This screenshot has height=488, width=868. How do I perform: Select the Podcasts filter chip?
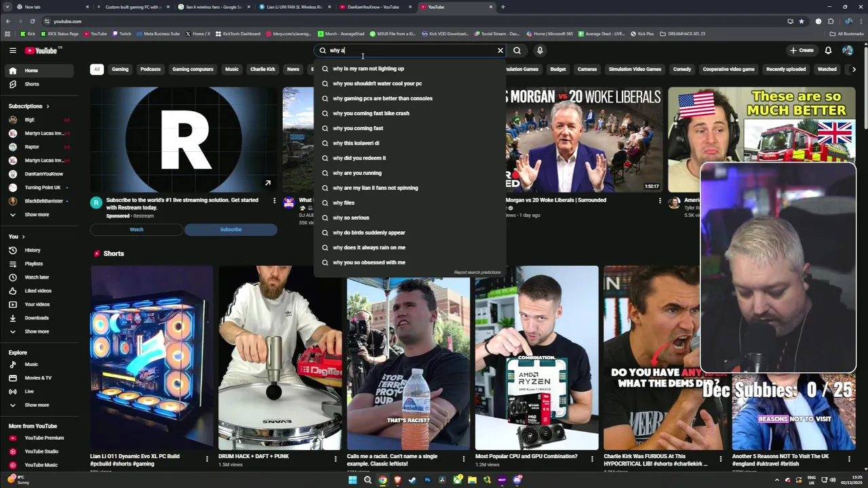(x=151, y=69)
